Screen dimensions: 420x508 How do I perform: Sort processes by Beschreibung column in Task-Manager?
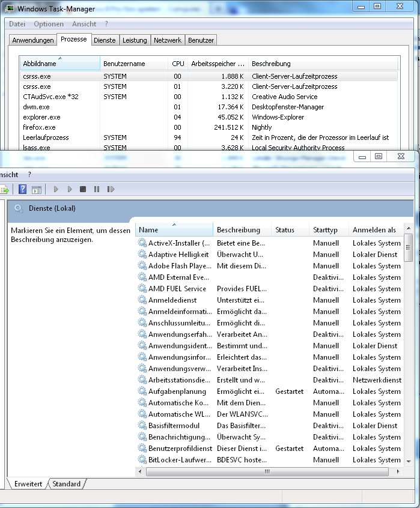(323, 64)
